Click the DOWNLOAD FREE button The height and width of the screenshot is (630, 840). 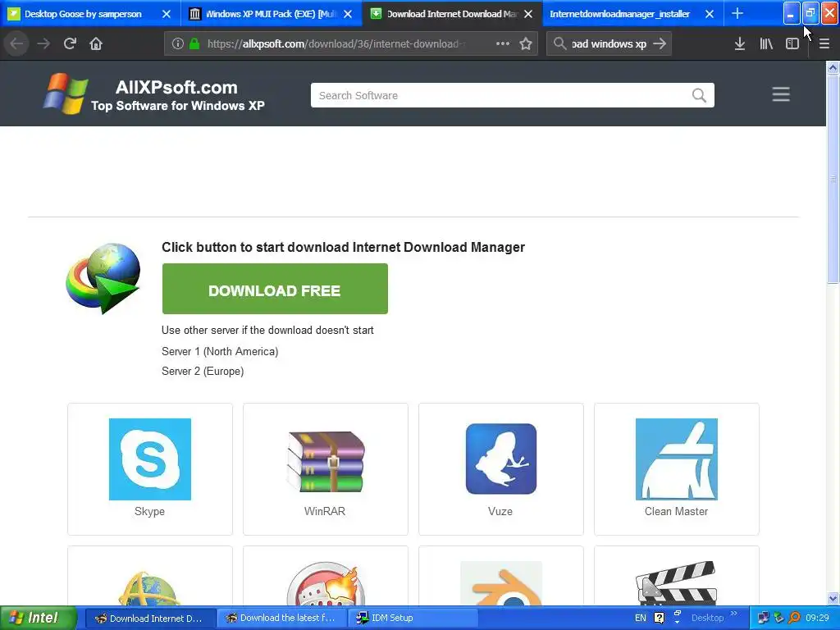tap(275, 289)
